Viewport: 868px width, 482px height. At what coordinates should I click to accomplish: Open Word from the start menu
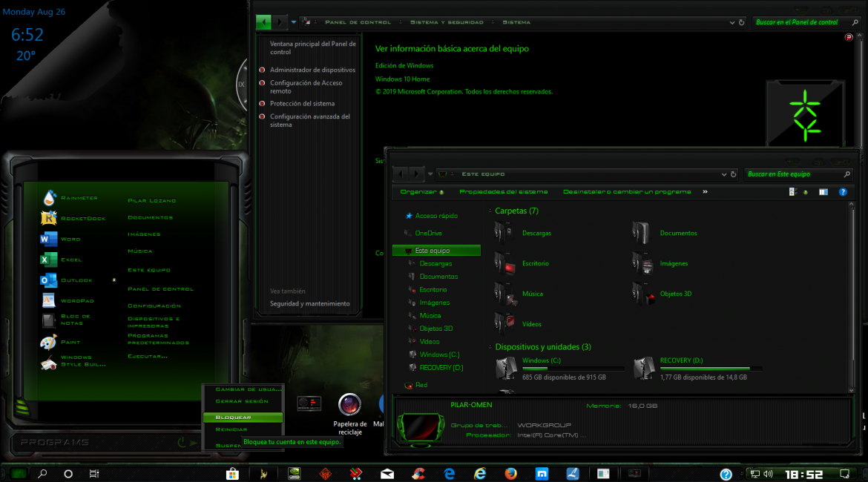(61, 239)
